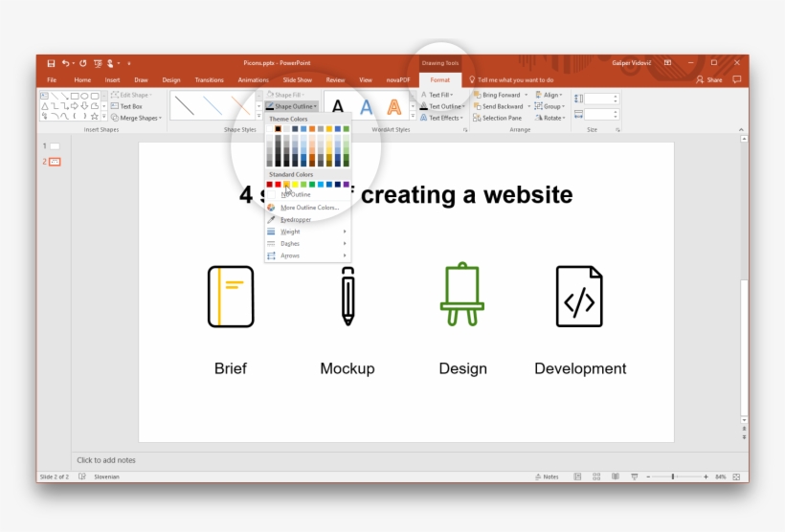Open the Text Fill dropdown
Viewport: 785px width, 532px height.
(x=437, y=95)
